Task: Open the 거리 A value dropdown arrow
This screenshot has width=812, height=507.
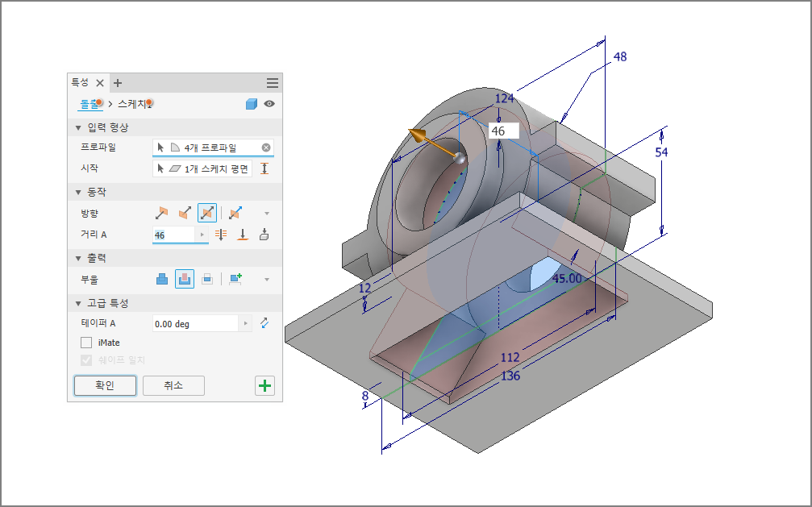Action: pyautogui.click(x=202, y=235)
